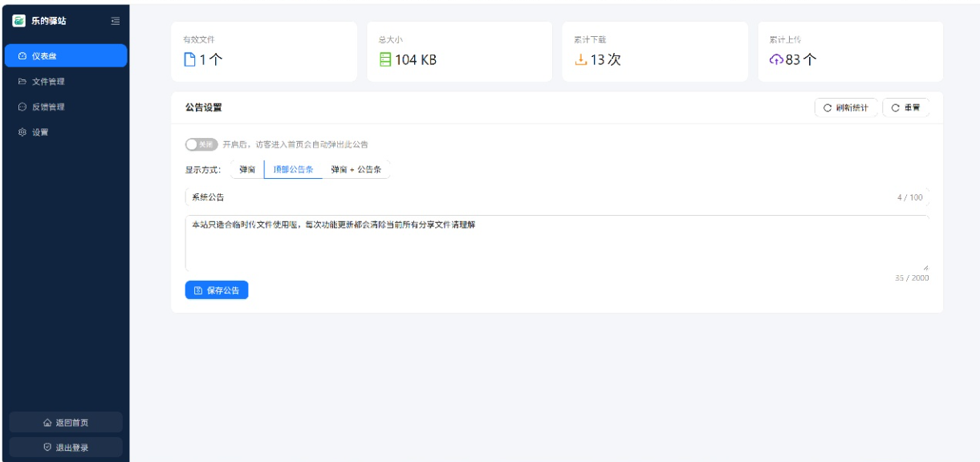The height and width of the screenshot is (462, 980).
Task: Click the purple cloud upload icon beside 83个
Action: pyautogui.click(x=776, y=59)
